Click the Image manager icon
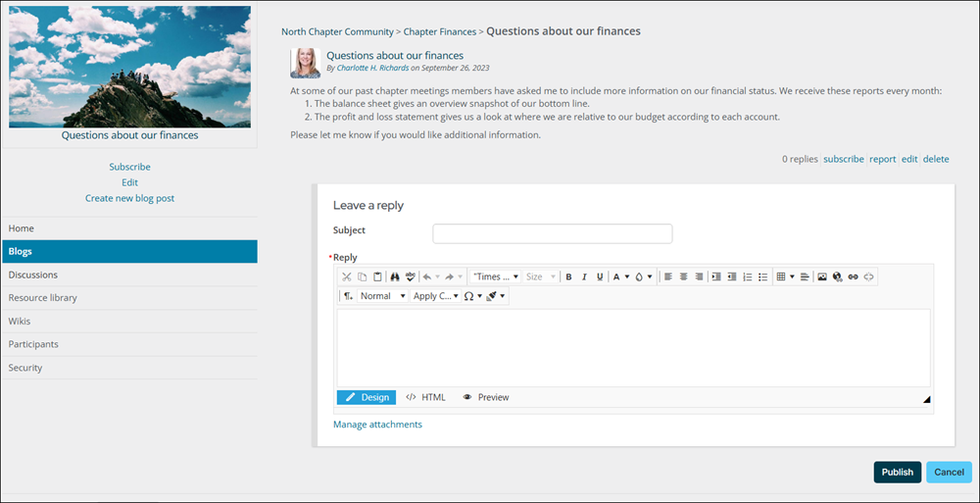The height and width of the screenshot is (503, 980). (822, 277)
